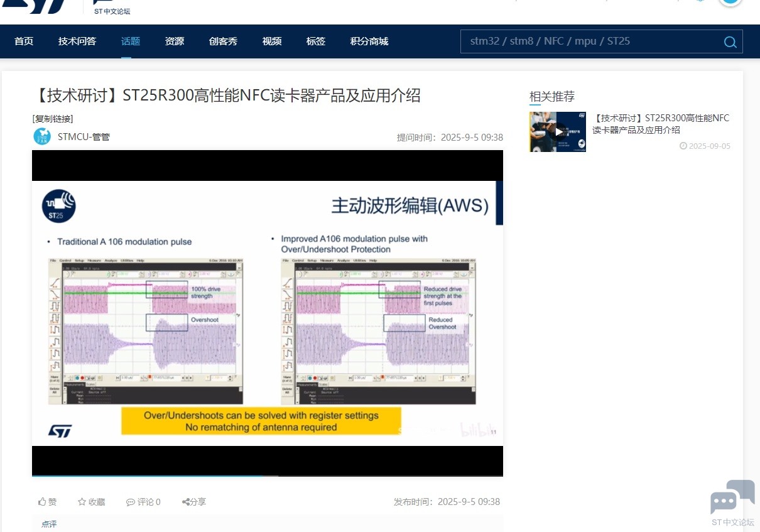Open user profile avatar in header

pos(730,2)
